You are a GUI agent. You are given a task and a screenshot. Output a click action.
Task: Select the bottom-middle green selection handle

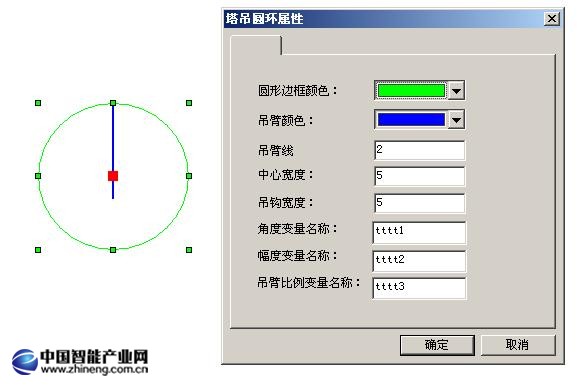click(x=113, y=250)
